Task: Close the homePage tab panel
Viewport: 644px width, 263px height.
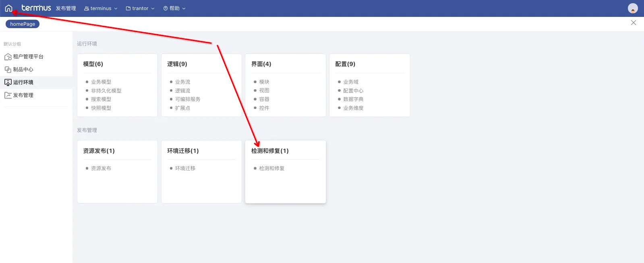Action: pyautogui.click(x=634, y=23)
